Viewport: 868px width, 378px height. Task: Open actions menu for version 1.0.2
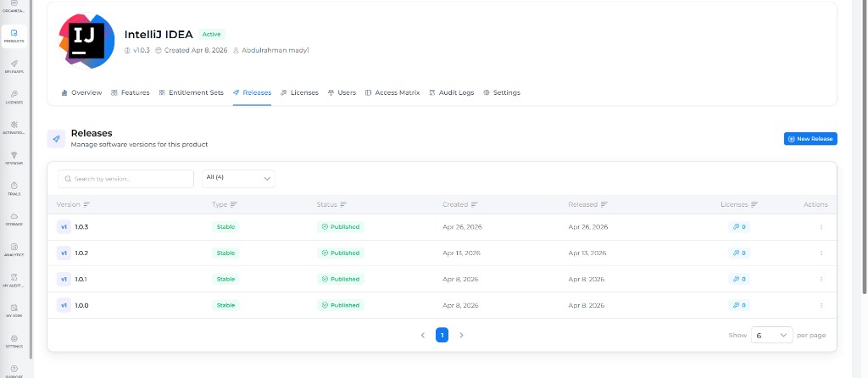pyautogui.click(x=821, y=253)
